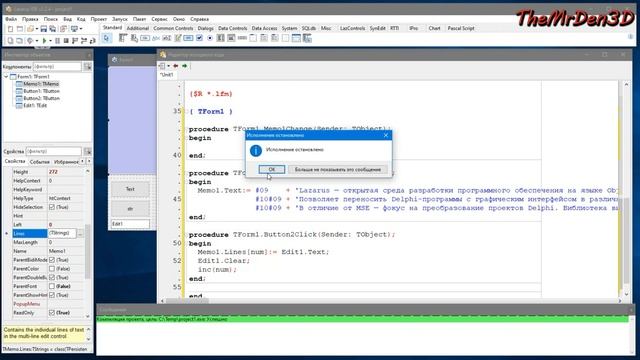Select the TLabel component icon

coord(156,38)
